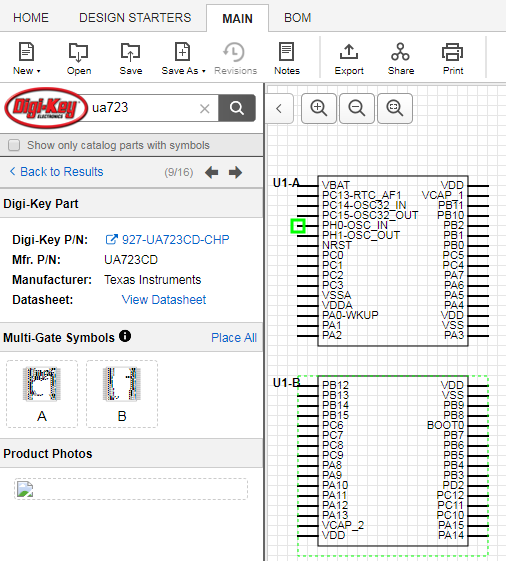Expand the New dropdown
The width and height of the screenshot is (506, 561).
[x=26, y=59]
